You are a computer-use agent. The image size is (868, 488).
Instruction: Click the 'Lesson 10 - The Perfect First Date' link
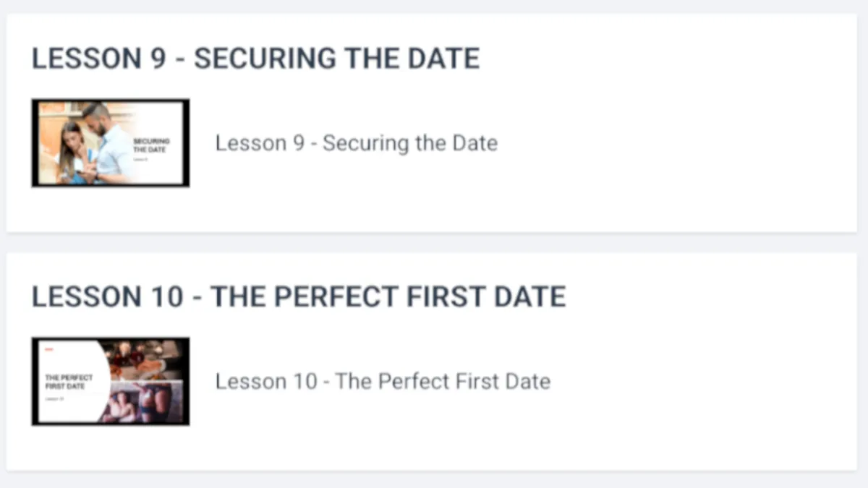pos(383,381)
